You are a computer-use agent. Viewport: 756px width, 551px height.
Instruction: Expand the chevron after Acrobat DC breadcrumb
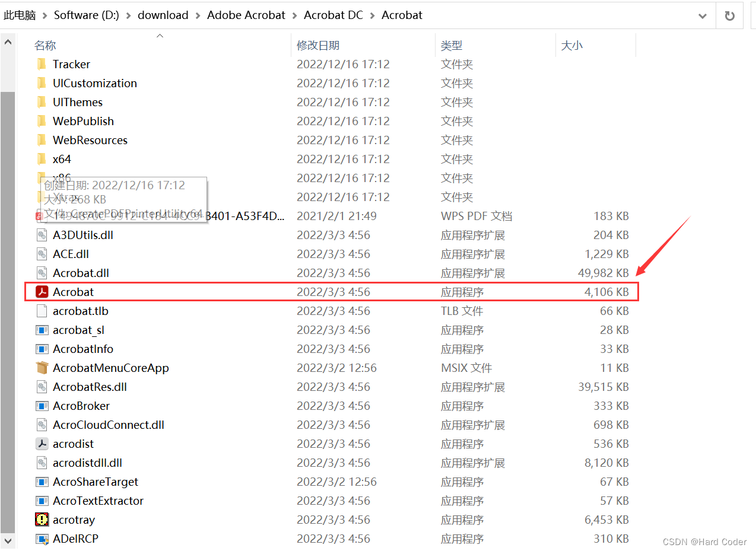[x=373, y=15]
